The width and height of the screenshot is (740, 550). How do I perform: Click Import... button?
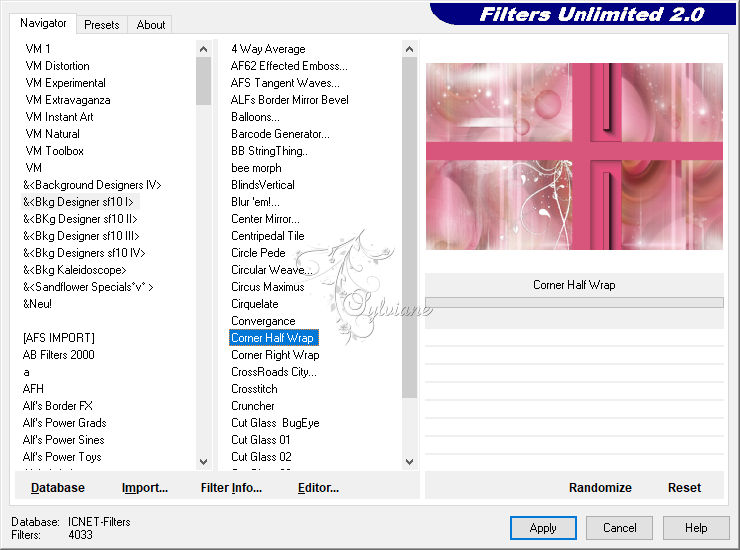pyautogui.click(x=144, y=488)
